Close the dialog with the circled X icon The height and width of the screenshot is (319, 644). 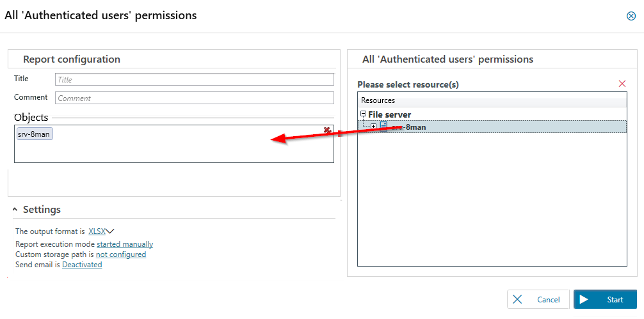631,16
